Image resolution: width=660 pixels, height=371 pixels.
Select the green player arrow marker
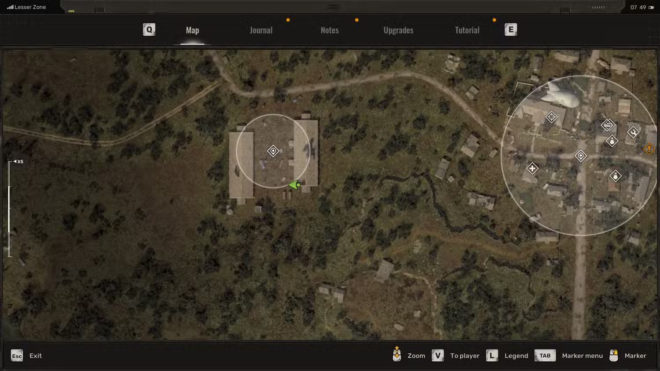pyautogui.click(x=295, y=185)
